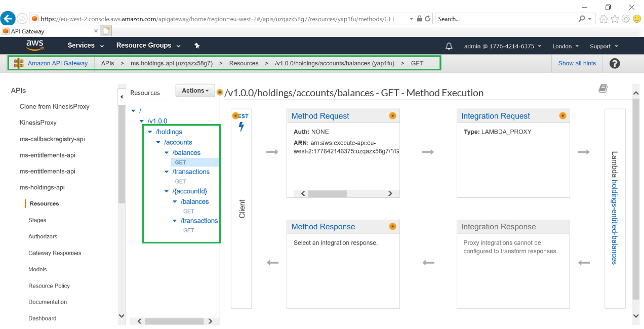Collapse the /holdings tree node
This screenshot has height=329, width=644.
(150, 132)
